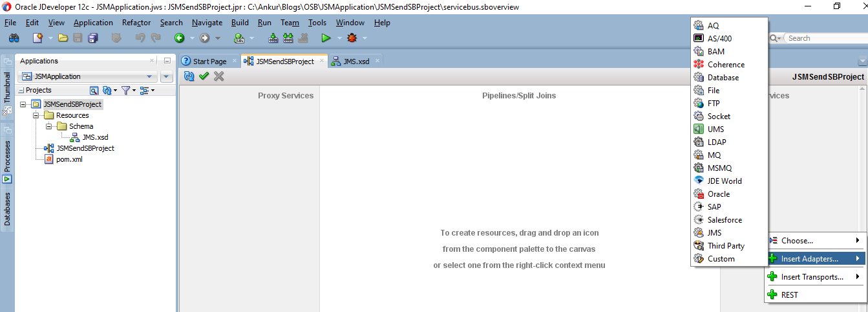
Task: Open the File menu
Action: (x=10, y=23)
